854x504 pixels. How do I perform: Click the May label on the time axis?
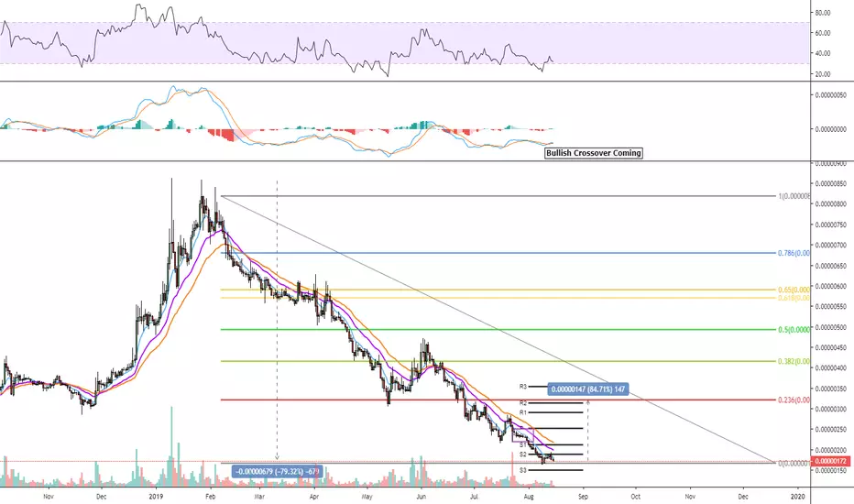click(x=367, y=497)
